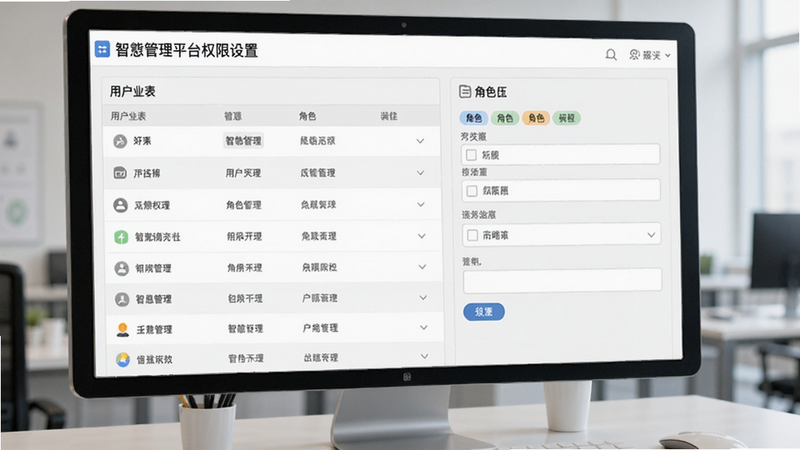Click the 用户业表 column header
800x450 pixels.
[128, 116]
